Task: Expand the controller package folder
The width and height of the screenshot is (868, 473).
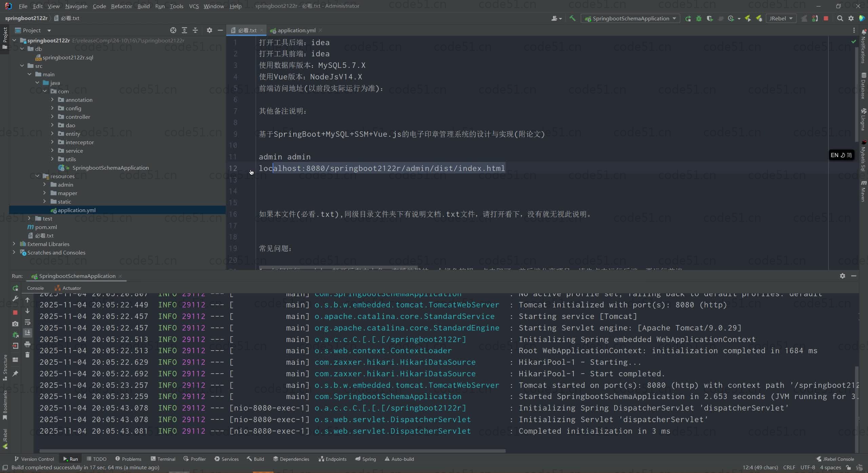Action: [x=52, y=117]
